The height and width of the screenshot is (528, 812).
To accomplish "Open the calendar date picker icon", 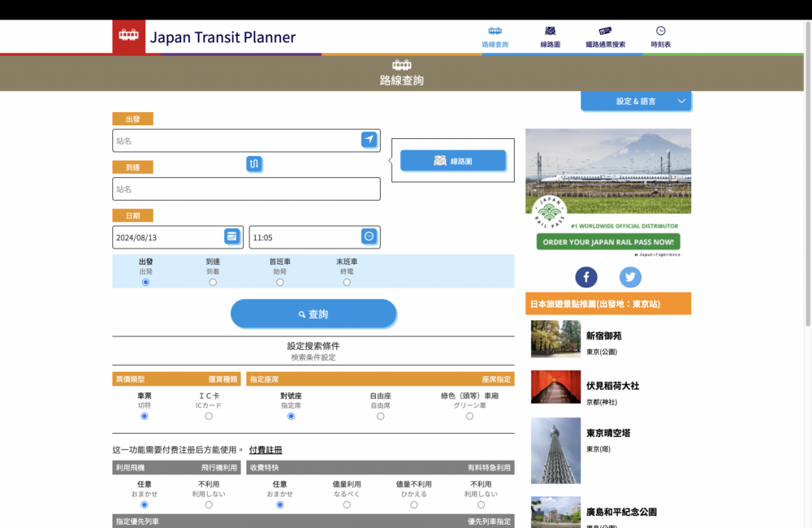I will [x=232, y=236].
